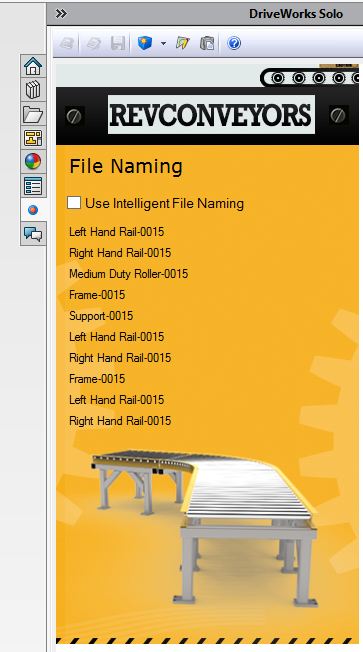The width and height of the screenshot is (363, 652).
Task: Click the File Naming heading
Action: (126, 166)
